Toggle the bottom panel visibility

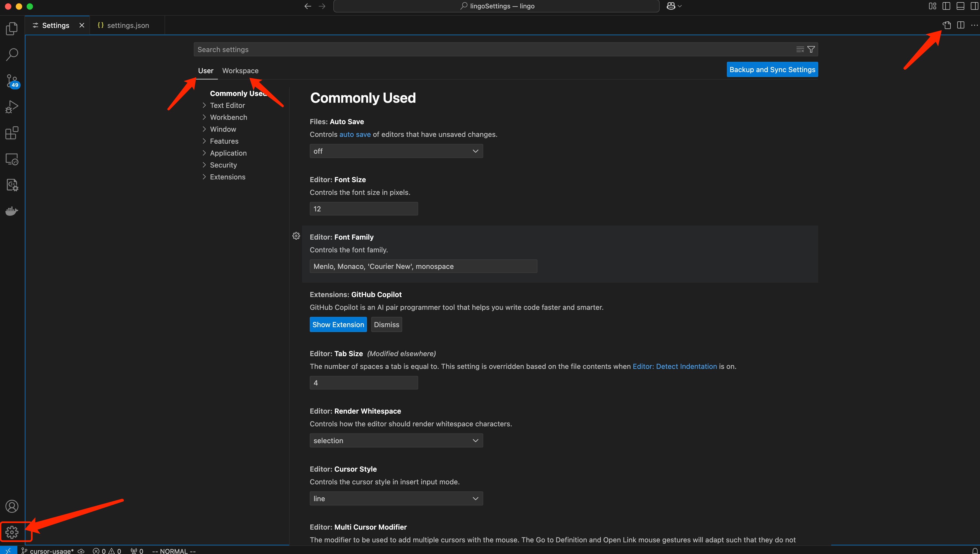pyautogui.click(x=960, y=6)
